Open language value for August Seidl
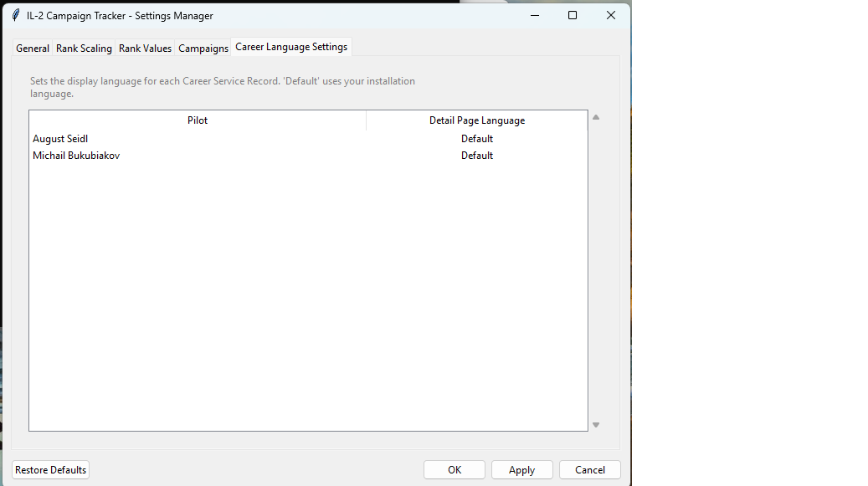This screenshot has height=486, width=868. coord(477,139)
